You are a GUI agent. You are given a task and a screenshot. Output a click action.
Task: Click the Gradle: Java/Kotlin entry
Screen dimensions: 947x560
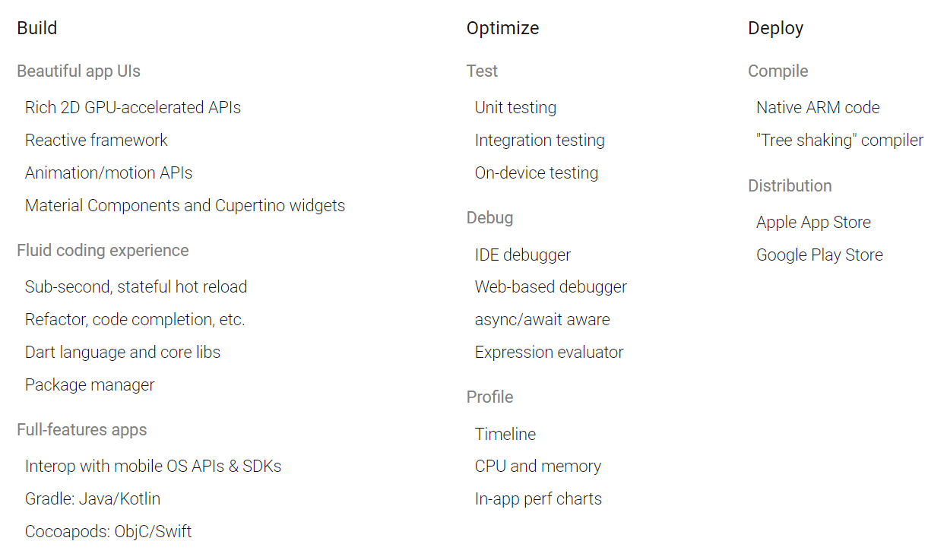tap(93, 499)
